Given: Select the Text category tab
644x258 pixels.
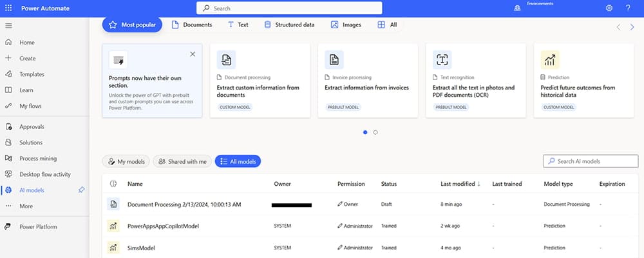Looking at the screenshot, I should coord(238,25).
